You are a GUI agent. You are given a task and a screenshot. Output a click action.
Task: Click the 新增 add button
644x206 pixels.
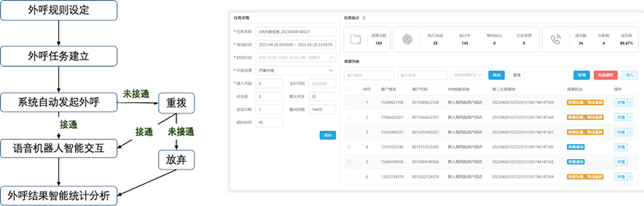point(582,75)
